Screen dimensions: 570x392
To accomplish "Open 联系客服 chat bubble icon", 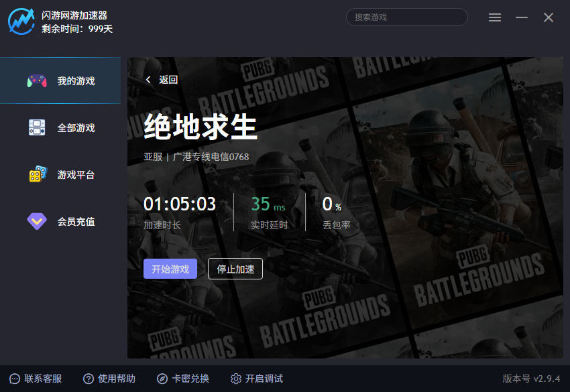I will [15, 379].
